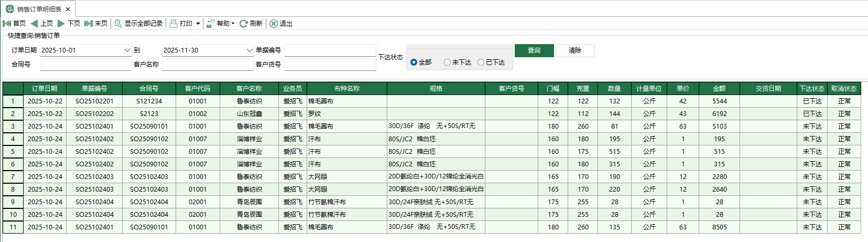
Task: Click the 数量 column header
Action: [614, 89]
